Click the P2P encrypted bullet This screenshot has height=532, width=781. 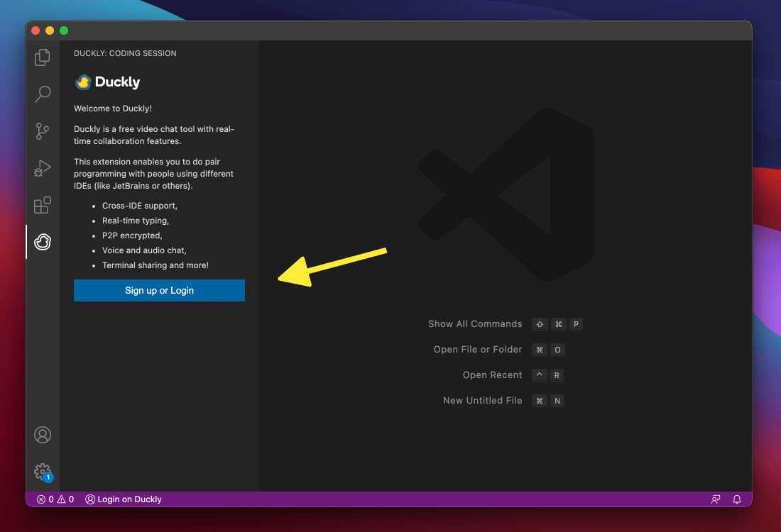coord(132,235)
